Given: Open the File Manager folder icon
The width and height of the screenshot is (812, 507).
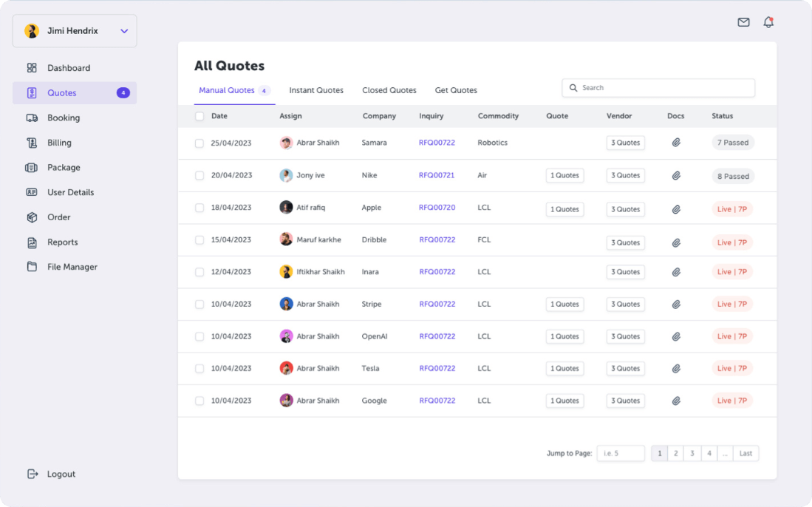Looking at the screenshot, I should (32, 267).
